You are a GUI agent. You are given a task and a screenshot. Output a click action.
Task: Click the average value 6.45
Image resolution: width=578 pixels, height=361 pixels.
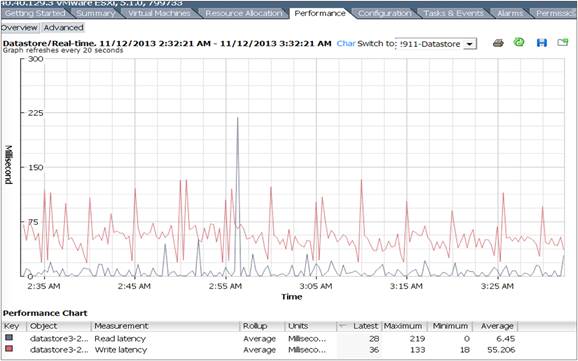[x=506, y=339]
